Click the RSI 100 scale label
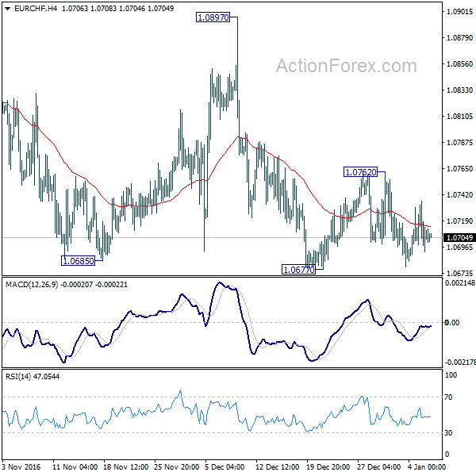476x476 pixels. [451, 375]
